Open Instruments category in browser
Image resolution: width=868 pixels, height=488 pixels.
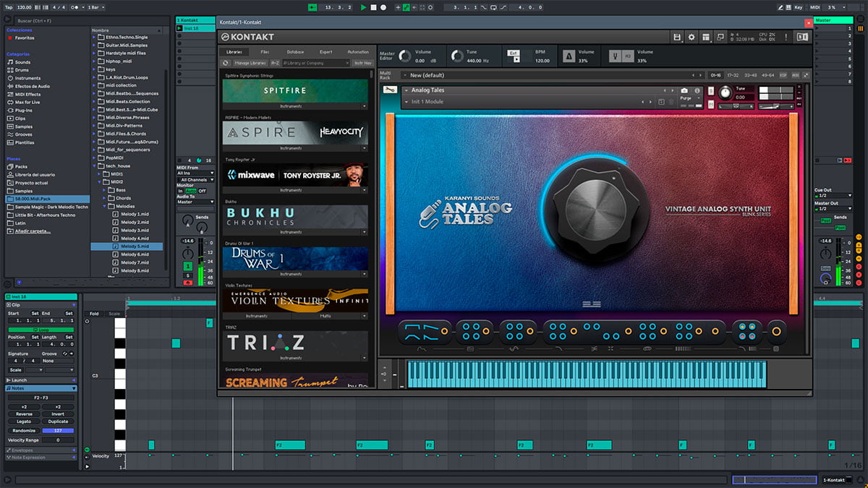[27, 78]
